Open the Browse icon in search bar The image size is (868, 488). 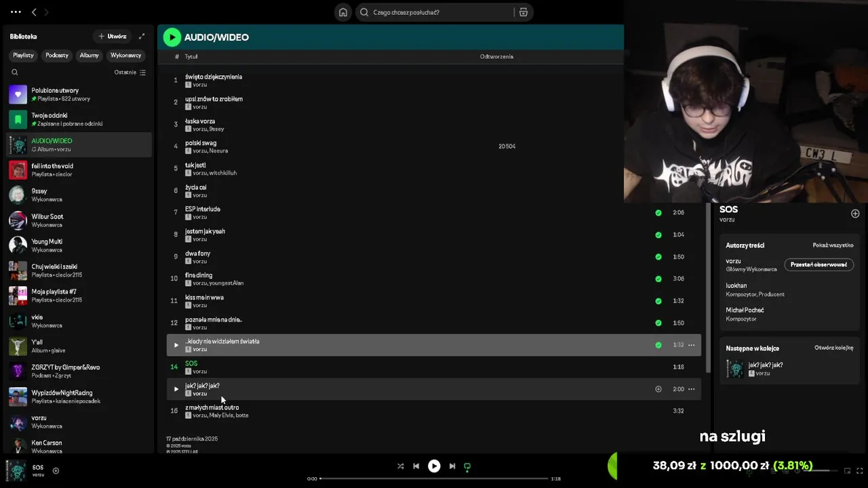[x=523, y=12]
